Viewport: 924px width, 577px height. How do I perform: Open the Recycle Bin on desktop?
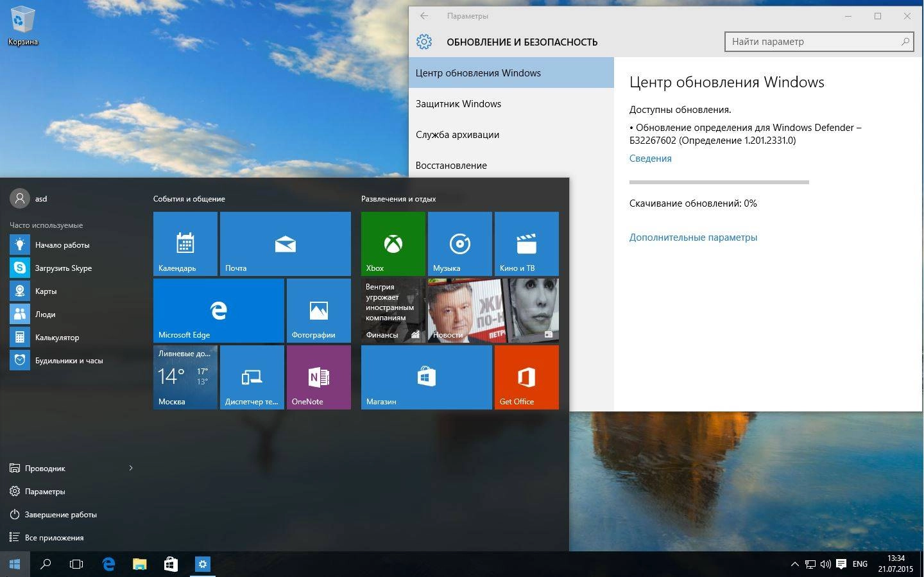coord(22,26)
